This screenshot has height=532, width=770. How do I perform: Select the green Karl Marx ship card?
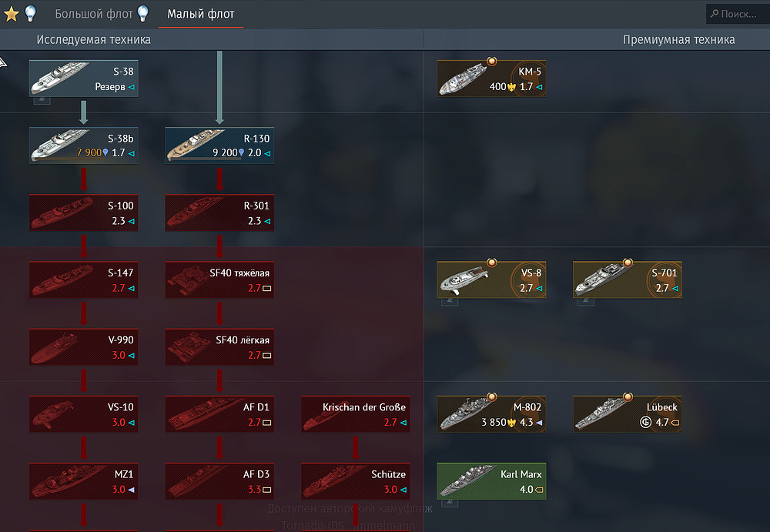pyautogui.click(x=491, y=481)
